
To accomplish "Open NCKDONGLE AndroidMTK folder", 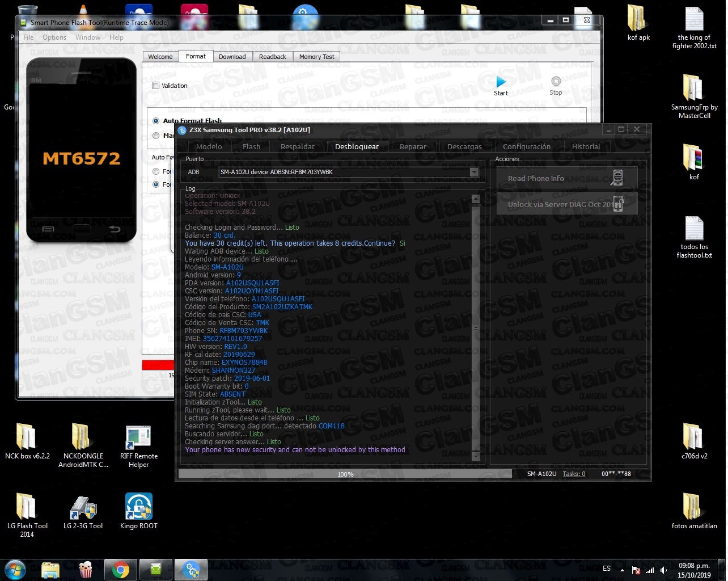I will click(83, 445).
